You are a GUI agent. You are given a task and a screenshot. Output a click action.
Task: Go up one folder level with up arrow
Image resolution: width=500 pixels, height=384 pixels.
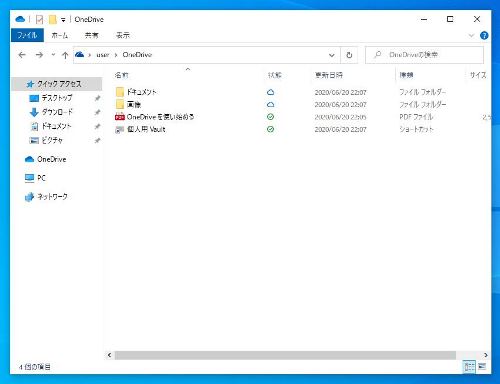[x=65, y=55]
